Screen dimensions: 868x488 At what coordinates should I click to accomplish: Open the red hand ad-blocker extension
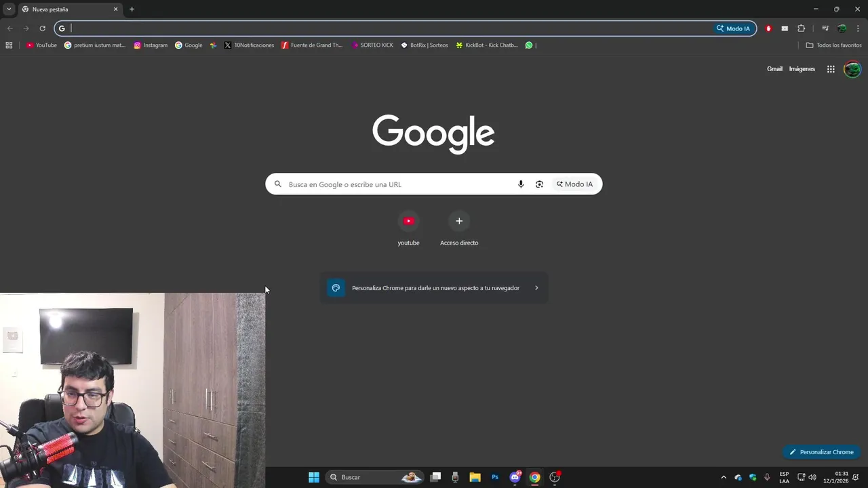point(768,28)
